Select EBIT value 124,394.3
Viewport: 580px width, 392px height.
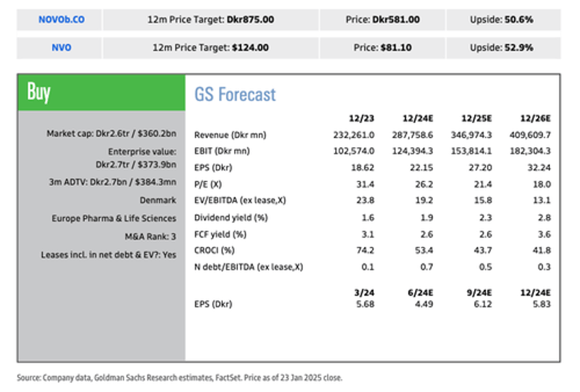click(412, 151)
